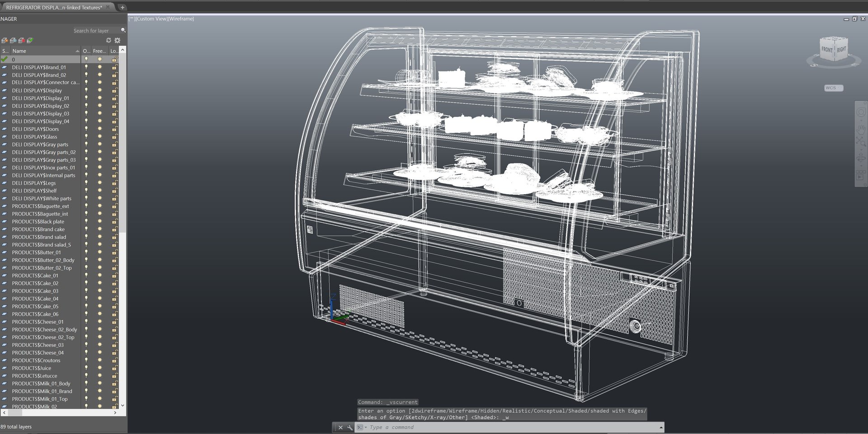Open the WCS coordinate system dropdown
The image size is (868, 434).
pyautogui.click(x=834, y=88)
